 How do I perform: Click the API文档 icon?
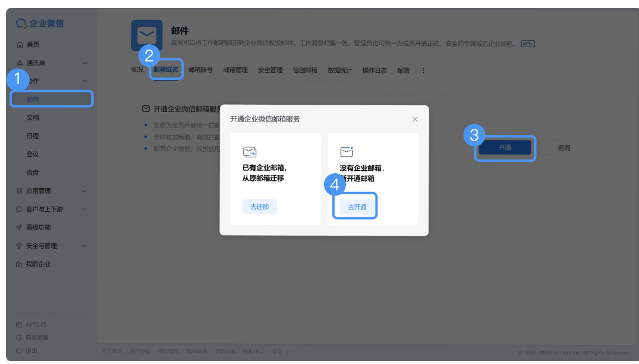coord(18,324)
